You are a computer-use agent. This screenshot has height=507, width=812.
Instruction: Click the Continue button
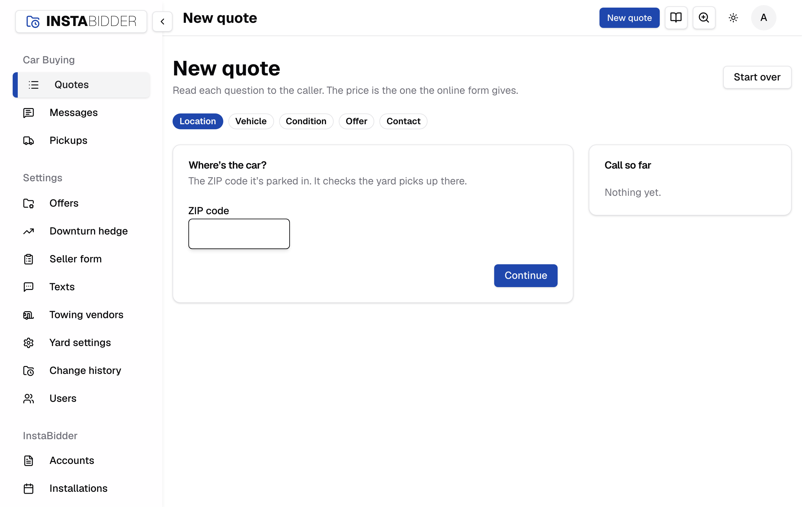tap(526, 276)
